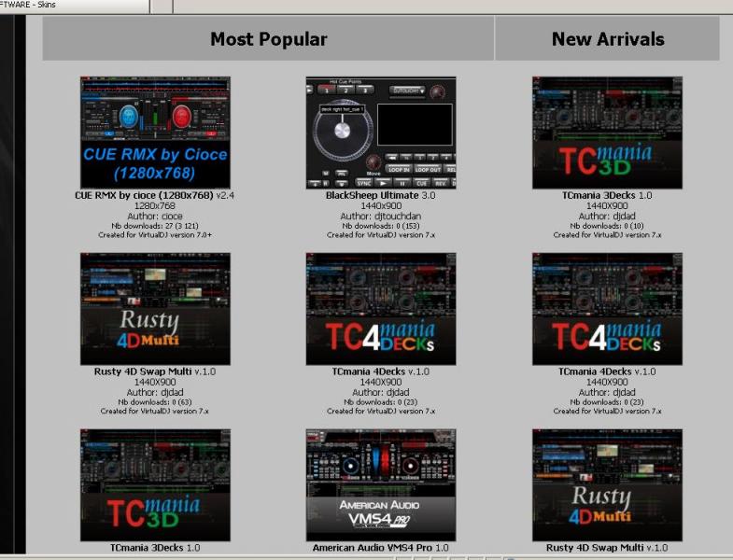Open TCmania 3Decks thumbnail under Most Popular
This screenshot has width=733, height=560.
coord(155,485)
